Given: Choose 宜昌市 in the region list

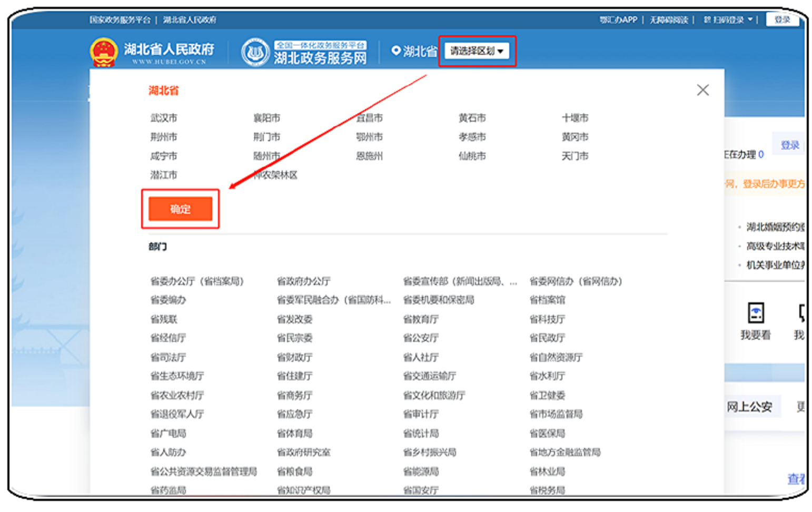Looking at the screenshot, I should (x=369, y=118).
